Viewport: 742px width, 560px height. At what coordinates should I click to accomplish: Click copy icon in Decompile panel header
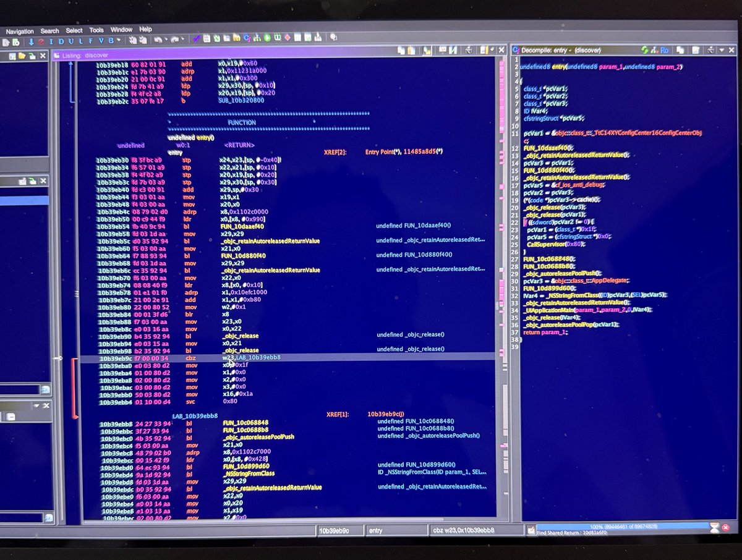click(680, 50)
